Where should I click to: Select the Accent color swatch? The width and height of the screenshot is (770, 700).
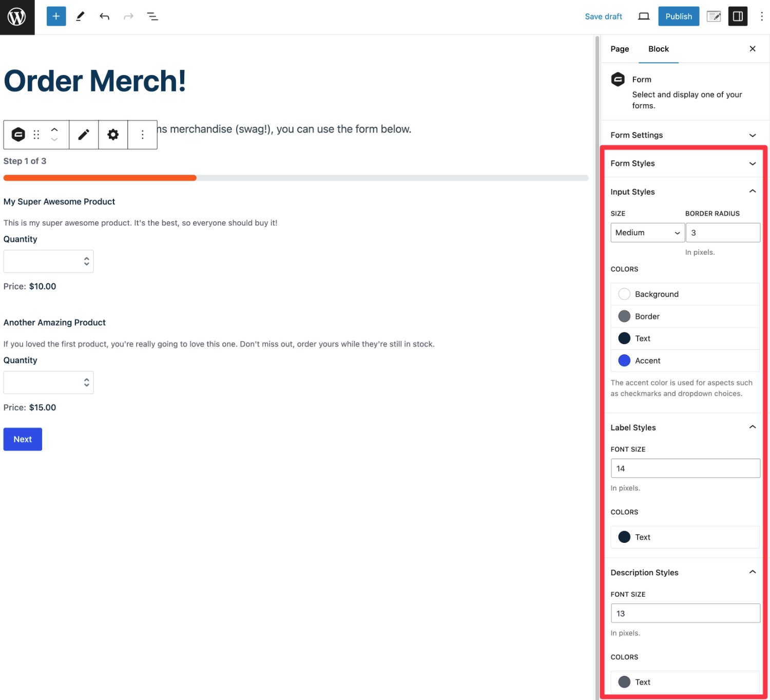(x=624, y=360)
